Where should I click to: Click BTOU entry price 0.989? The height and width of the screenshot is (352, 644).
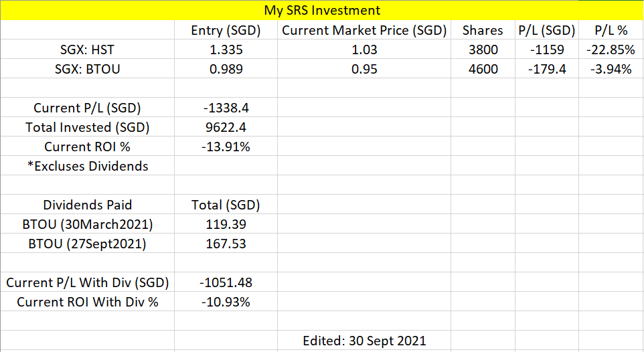[226, 68]
